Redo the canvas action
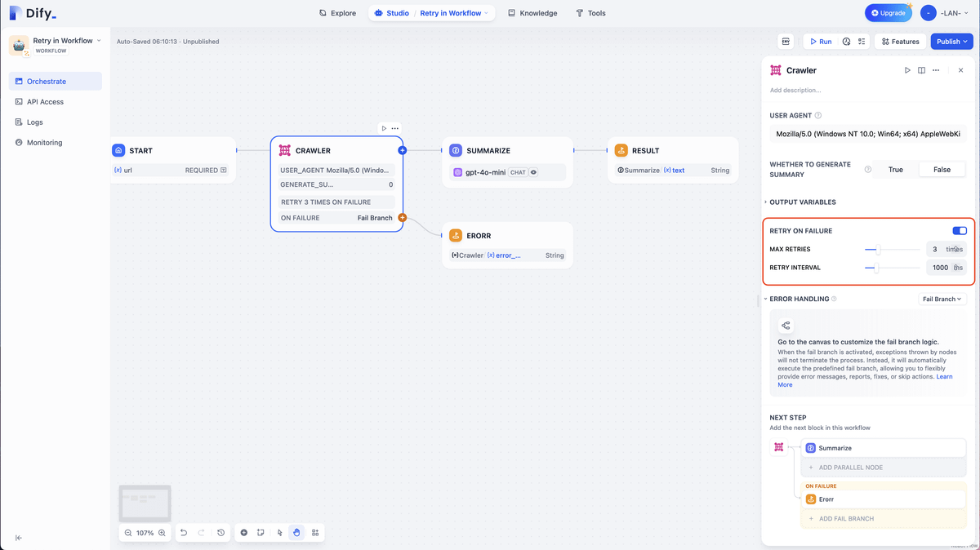 (x=202, y=533)
